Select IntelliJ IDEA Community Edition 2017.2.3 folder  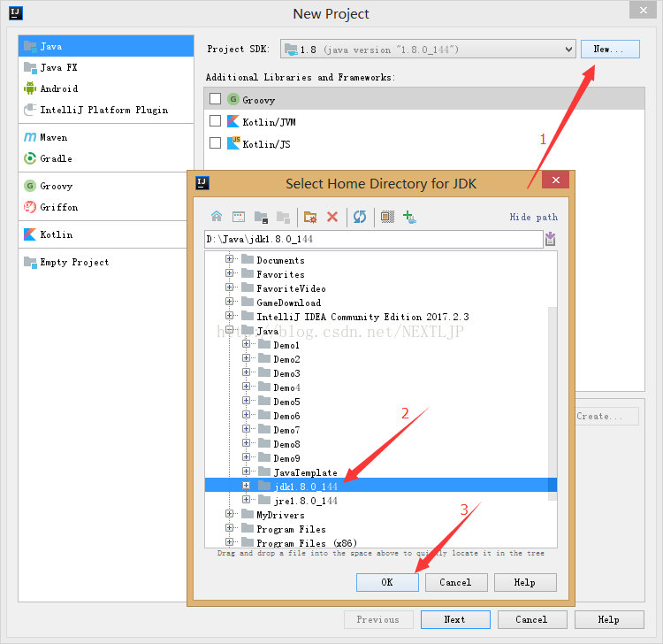tap(362, 317)
